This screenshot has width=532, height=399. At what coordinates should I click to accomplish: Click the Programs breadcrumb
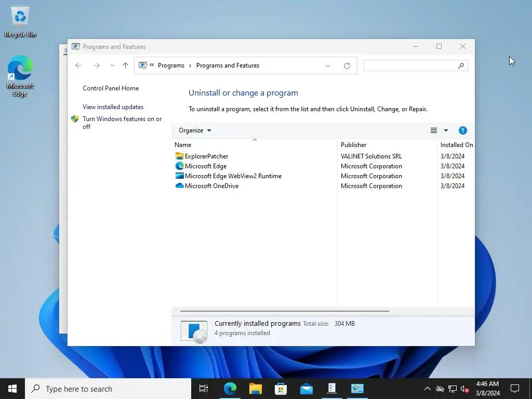tap(171, 65)
